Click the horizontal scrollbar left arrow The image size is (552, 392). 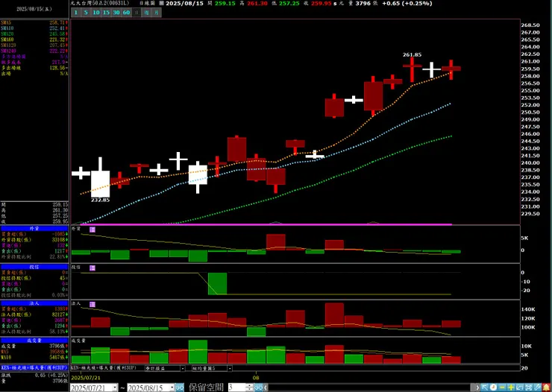click(x=266, y=388)
